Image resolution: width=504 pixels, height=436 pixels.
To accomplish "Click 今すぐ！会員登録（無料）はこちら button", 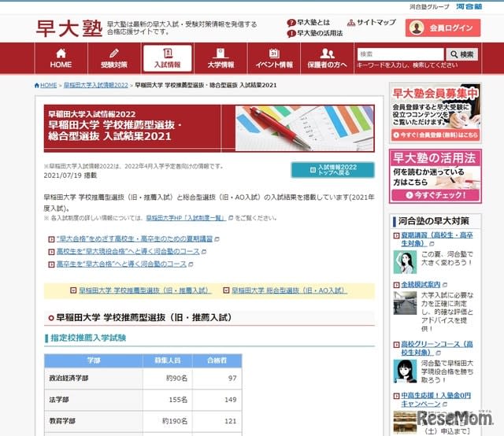I will click(435, 135).
